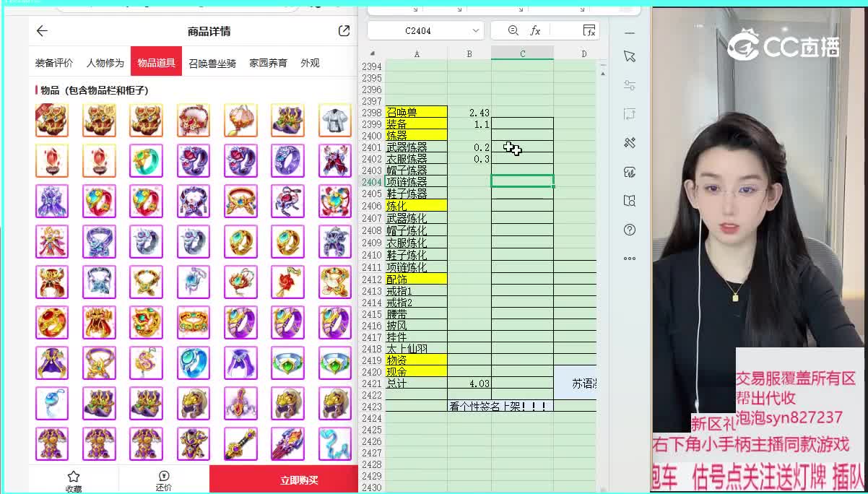
Task: Click the crop-rotate icon in right sidebar
Action: point(630,114)
